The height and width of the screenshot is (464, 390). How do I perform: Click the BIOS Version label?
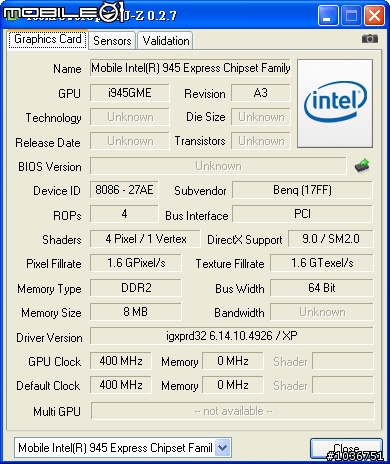(x=50, y=166)
